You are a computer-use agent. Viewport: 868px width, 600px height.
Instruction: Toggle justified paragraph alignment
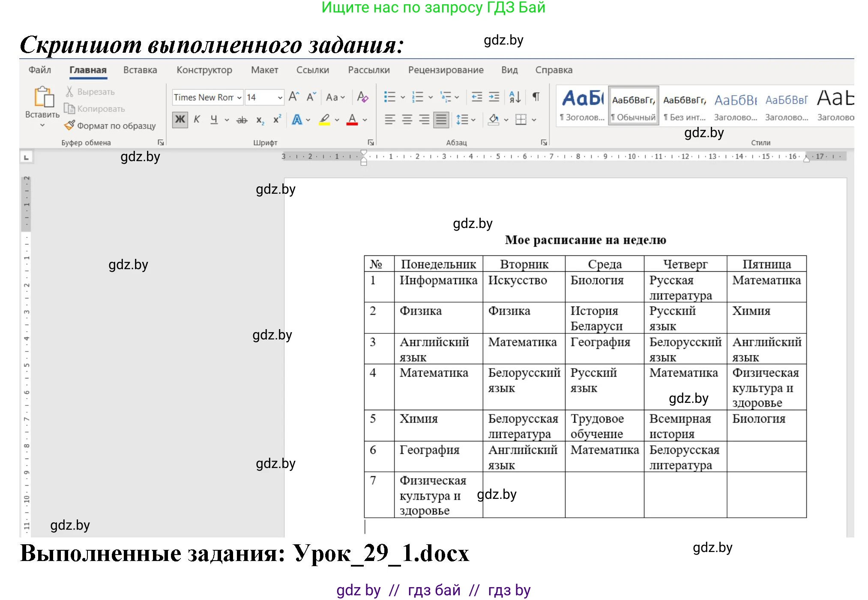[x=440, y=120]
